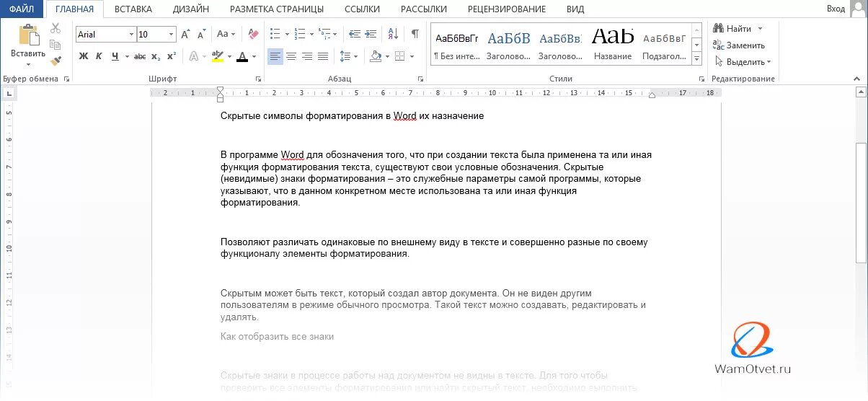Justify the paragraph text
Image resolution: width=868 pixels, height=401 pixels.
pyautogui.click(x=323, y=56)
